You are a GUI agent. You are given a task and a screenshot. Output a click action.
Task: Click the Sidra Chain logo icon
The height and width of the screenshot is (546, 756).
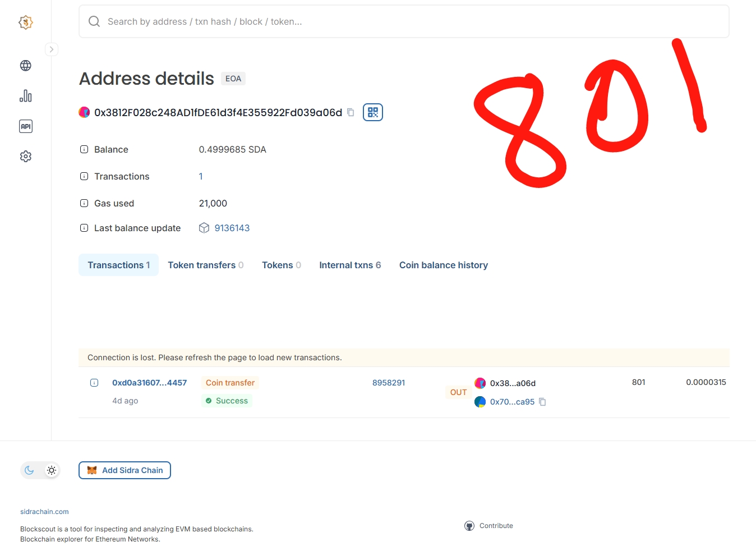(x=26, y=22)
